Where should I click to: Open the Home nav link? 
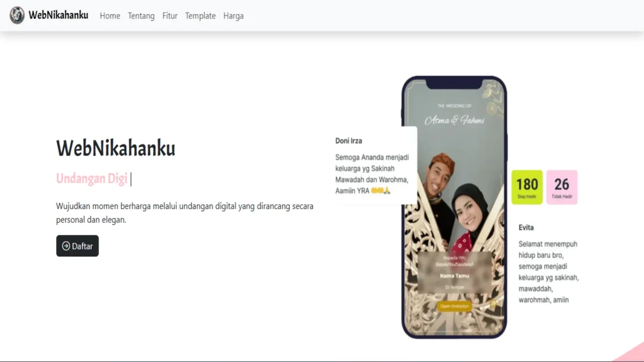(110, 16)
